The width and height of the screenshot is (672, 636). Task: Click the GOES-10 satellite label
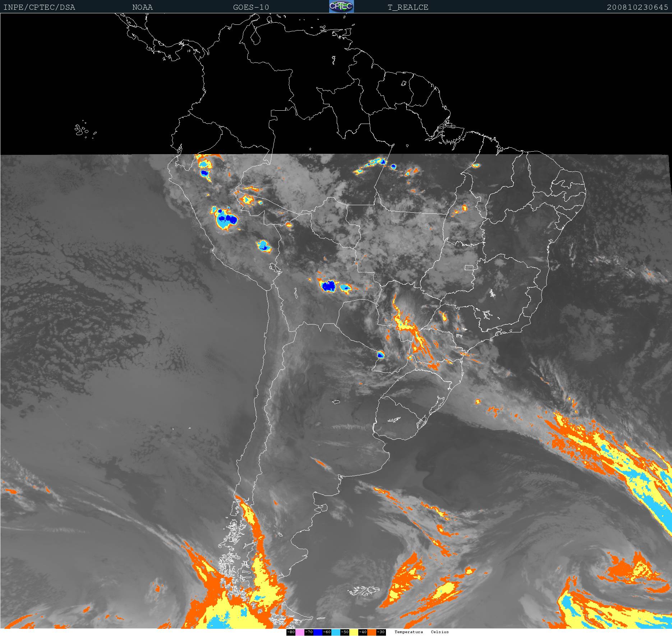click(251, 7)
